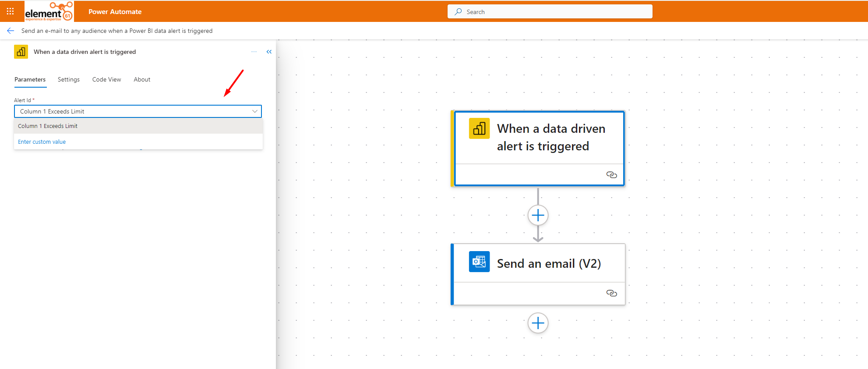Select the Parameters tab
This screenshot has height=369, width=868.
click(30, 79)
